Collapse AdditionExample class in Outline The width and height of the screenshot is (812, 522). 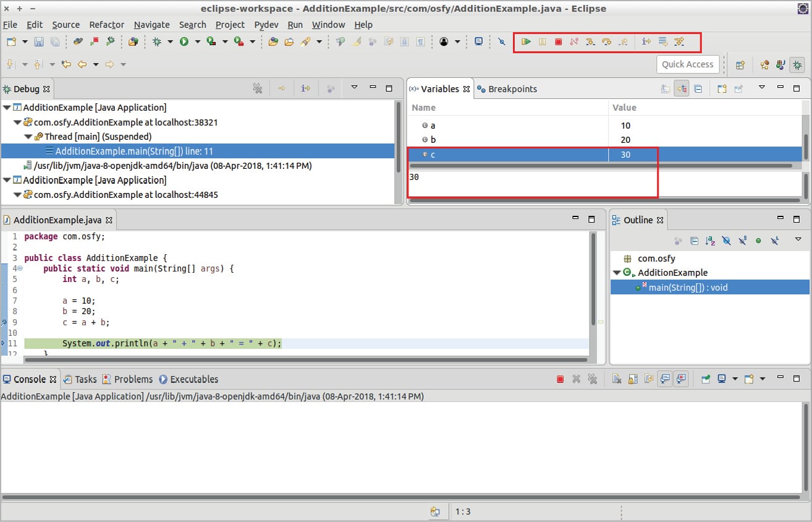click(x=616, y=273)
